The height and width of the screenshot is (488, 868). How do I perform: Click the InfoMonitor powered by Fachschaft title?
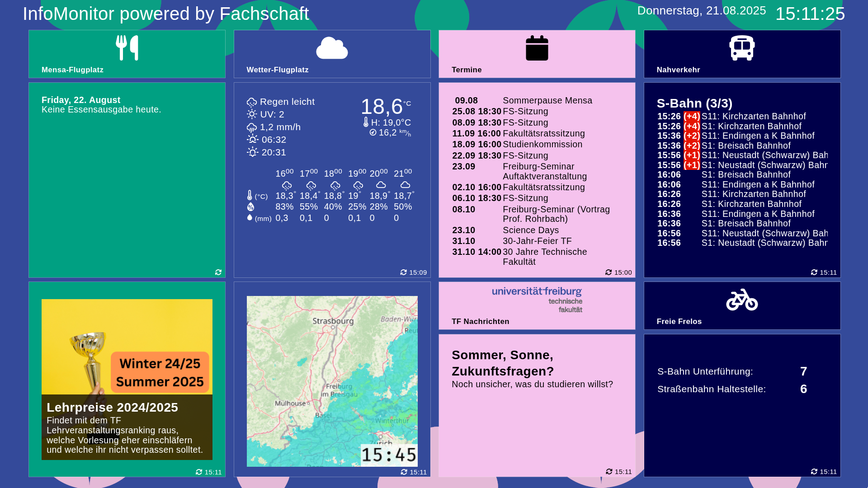[166, 14]
